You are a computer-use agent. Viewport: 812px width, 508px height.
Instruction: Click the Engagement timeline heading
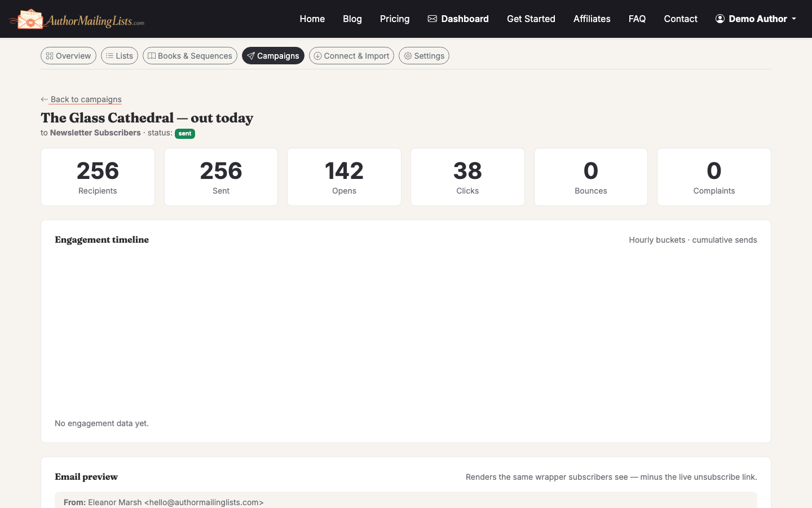102,240
